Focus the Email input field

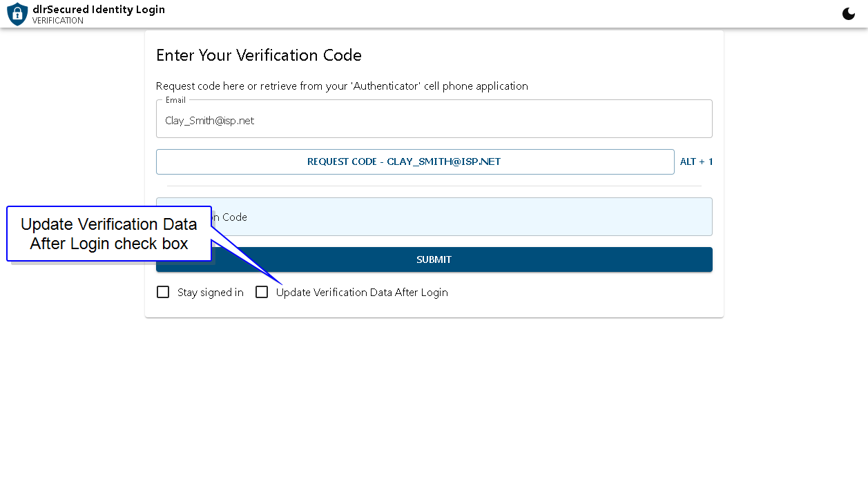[x=434, y=120]
